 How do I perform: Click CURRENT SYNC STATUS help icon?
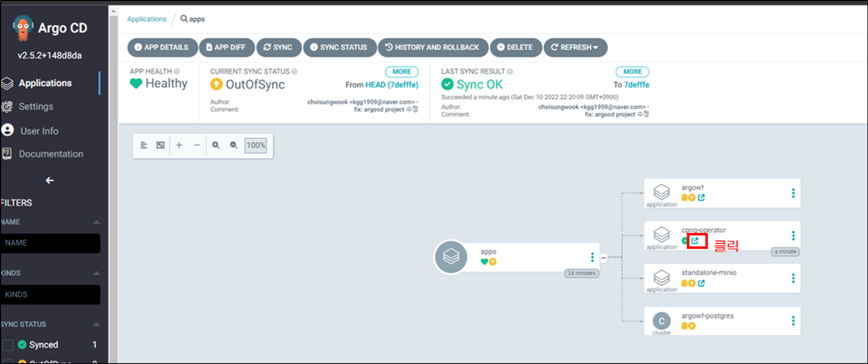(x=294, y=72)
